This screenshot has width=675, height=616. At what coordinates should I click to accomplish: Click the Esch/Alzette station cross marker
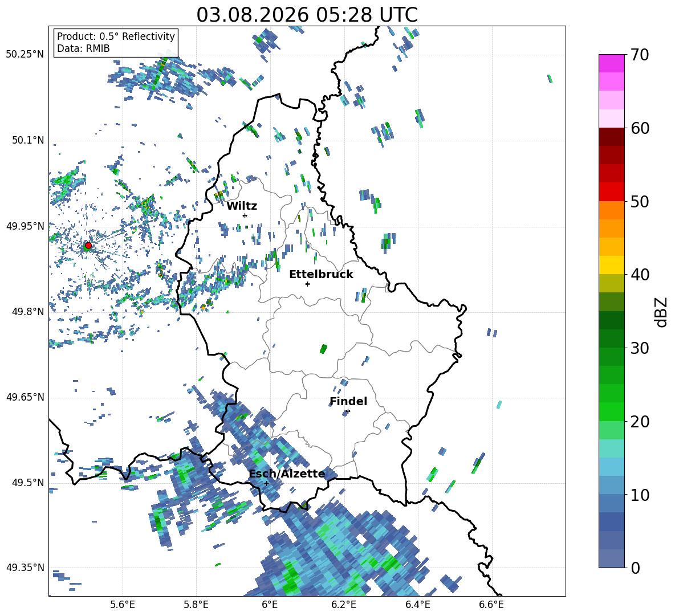(x=266, y=483)
